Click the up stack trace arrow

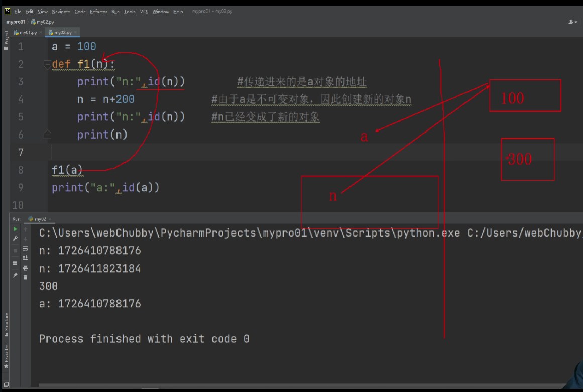pyautogui.click(x=25, y=229)
